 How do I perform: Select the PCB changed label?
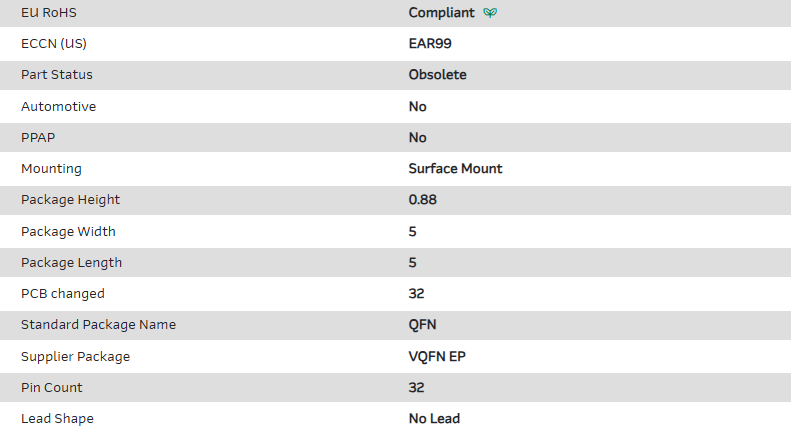pos(62,294)
